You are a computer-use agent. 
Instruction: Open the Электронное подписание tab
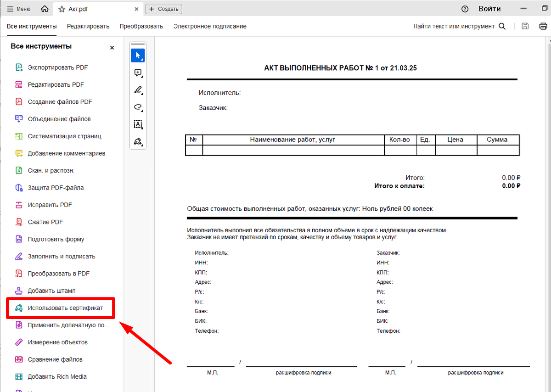(210, 26)
